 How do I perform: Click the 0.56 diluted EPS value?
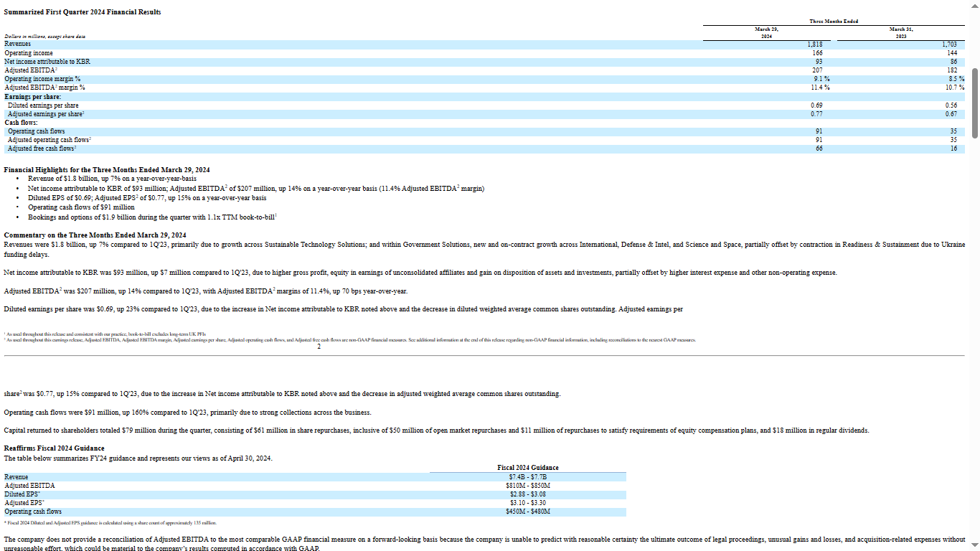point(951,105)
